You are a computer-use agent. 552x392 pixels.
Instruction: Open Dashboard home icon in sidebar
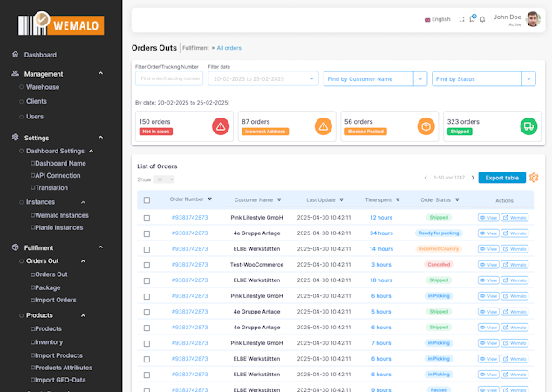click(x=15, y=54)
